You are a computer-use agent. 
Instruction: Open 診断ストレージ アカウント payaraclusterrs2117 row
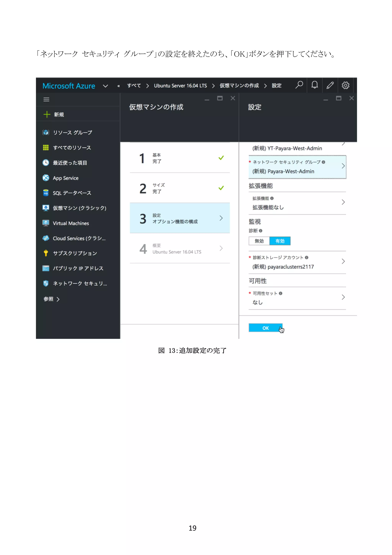297,262
